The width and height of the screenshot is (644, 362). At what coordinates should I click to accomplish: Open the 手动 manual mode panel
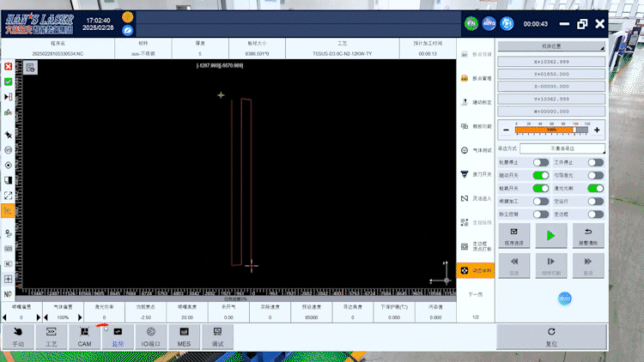click(18, 335)
